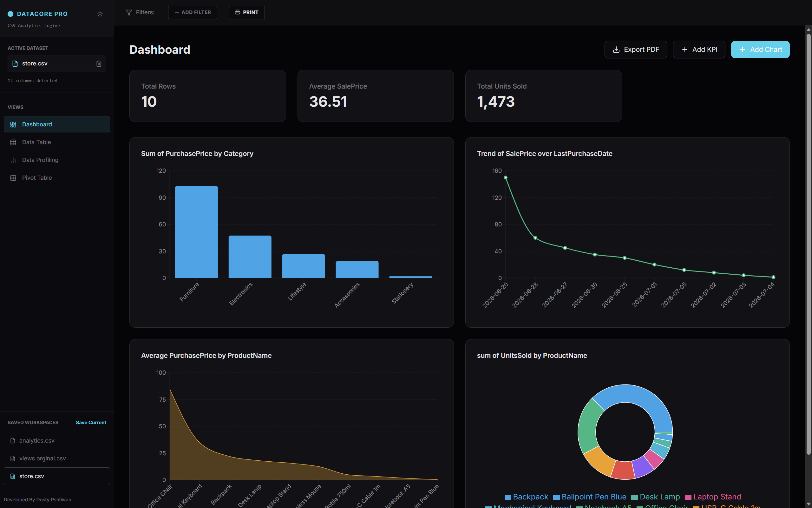The height and width of the screenshot is (508, 812).
Task: Click the Dashboard grid icon in sidebar
Action: coord(13,124)
